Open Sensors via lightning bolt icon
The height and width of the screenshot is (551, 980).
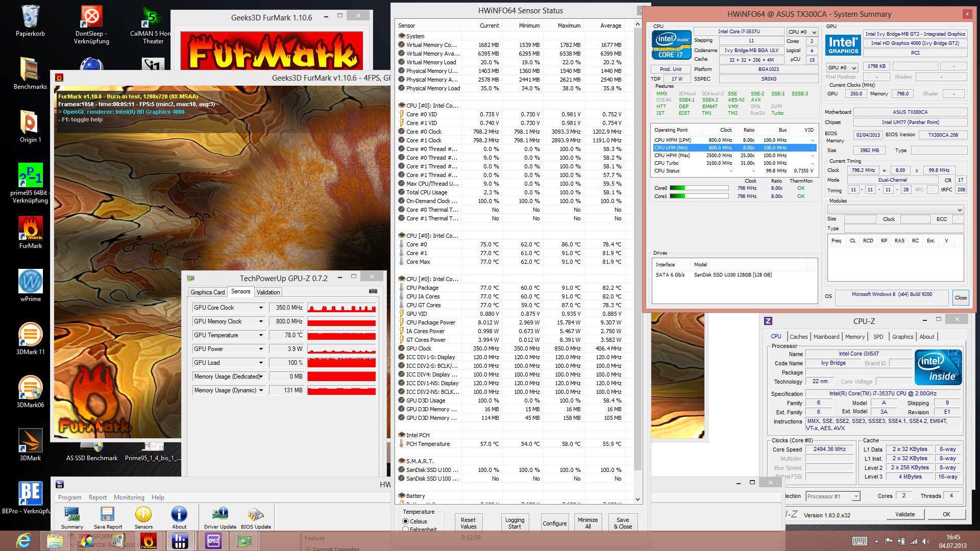pos(143,514)
